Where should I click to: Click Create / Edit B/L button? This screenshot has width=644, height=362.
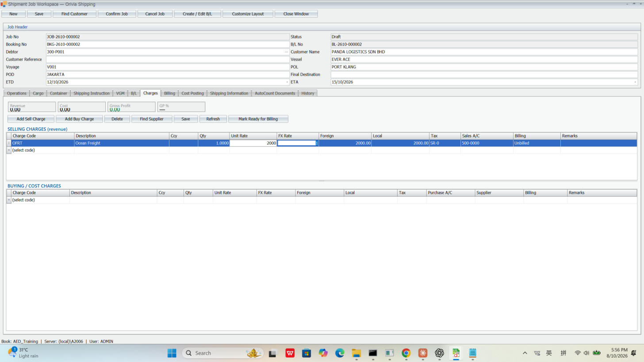coord(197,14)
